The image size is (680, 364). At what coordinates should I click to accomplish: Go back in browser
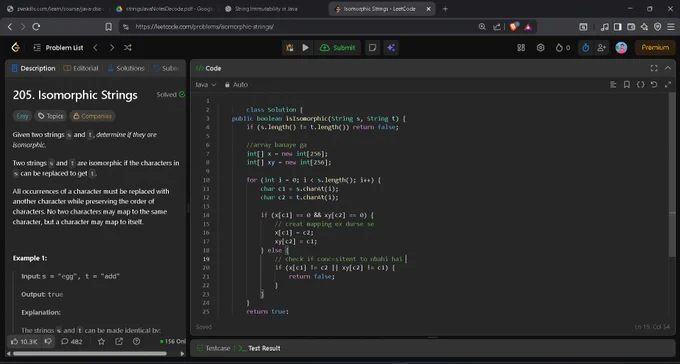[x=10, y=27]
